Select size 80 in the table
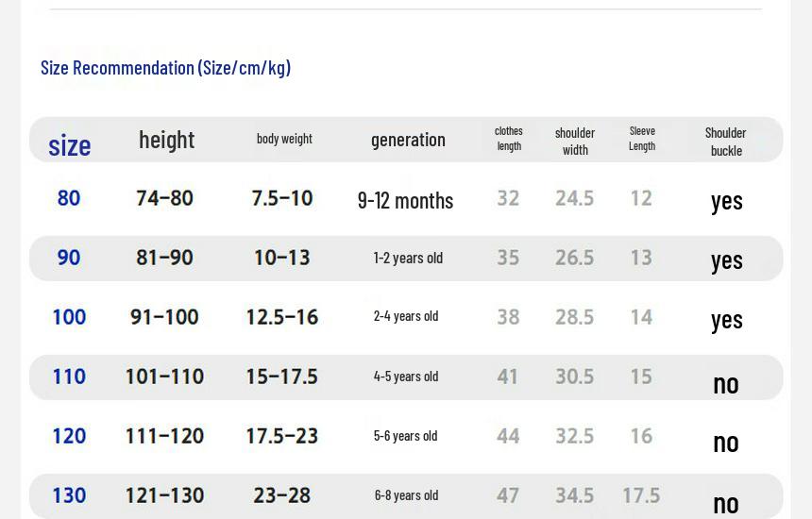The width and height of the screenshot is (812, 519). pyautogui.click(x=69, y=198)
